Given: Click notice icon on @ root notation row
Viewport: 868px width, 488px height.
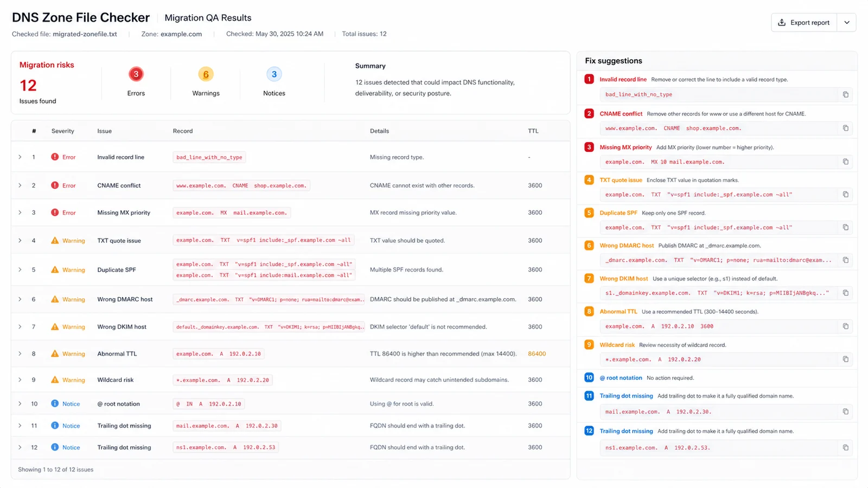Looking at the screenshot, I should [55, 403].
